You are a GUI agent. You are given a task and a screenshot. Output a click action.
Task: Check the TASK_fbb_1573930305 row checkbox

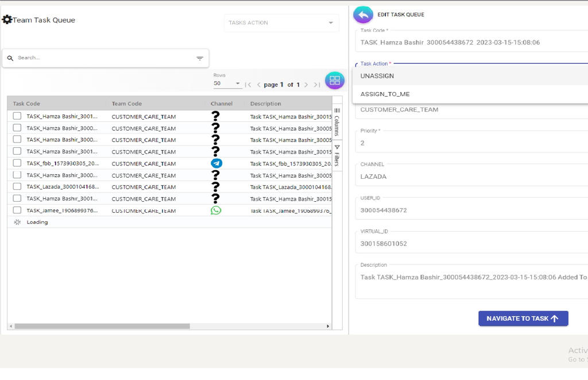pos(17,163)
